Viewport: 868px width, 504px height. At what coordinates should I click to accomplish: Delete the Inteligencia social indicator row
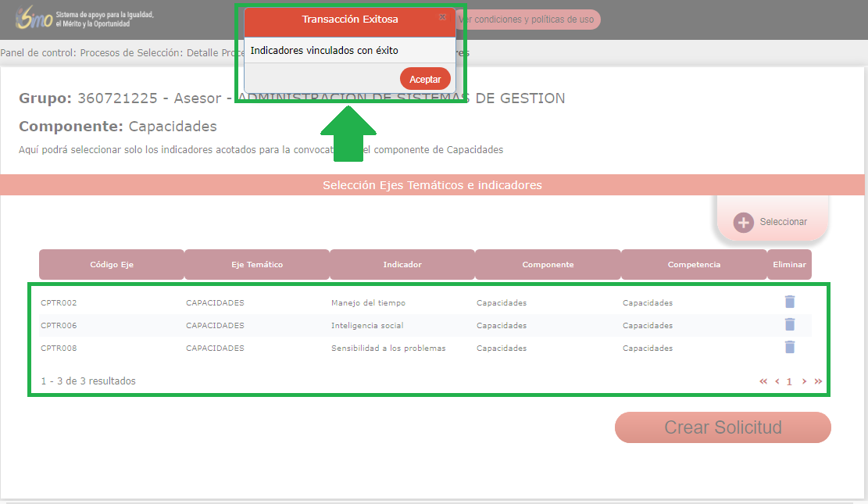[790, 324]
